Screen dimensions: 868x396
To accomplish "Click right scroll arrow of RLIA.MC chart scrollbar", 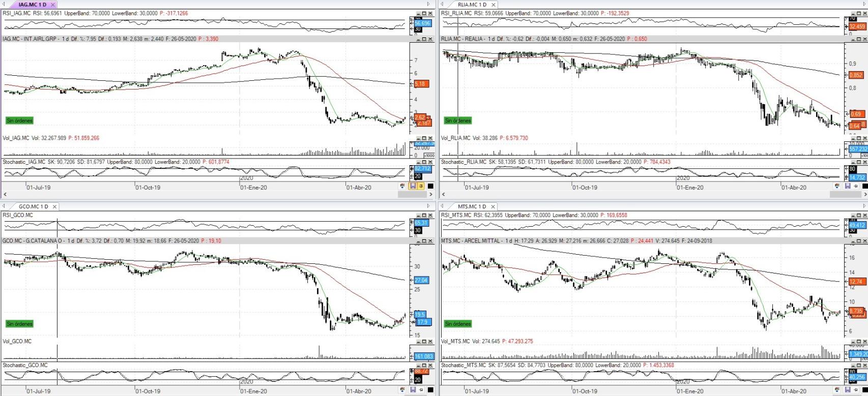I will coord(865,194).
